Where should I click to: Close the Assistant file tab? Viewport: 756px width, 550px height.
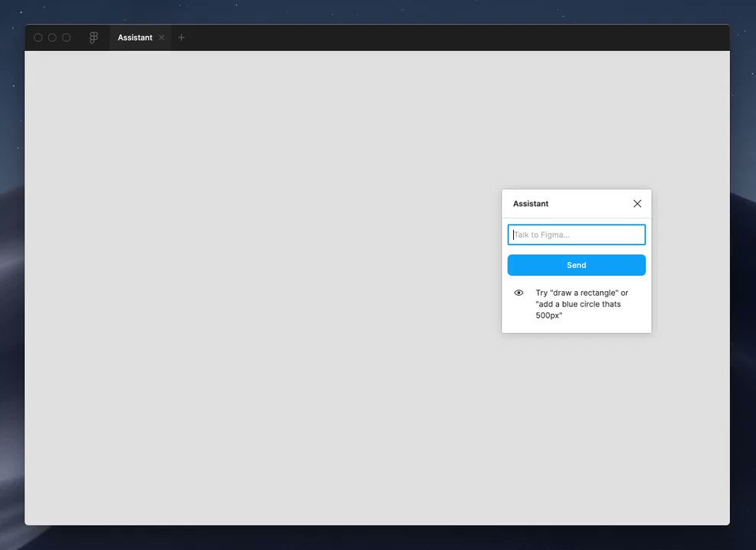click(x=162, y=37)
